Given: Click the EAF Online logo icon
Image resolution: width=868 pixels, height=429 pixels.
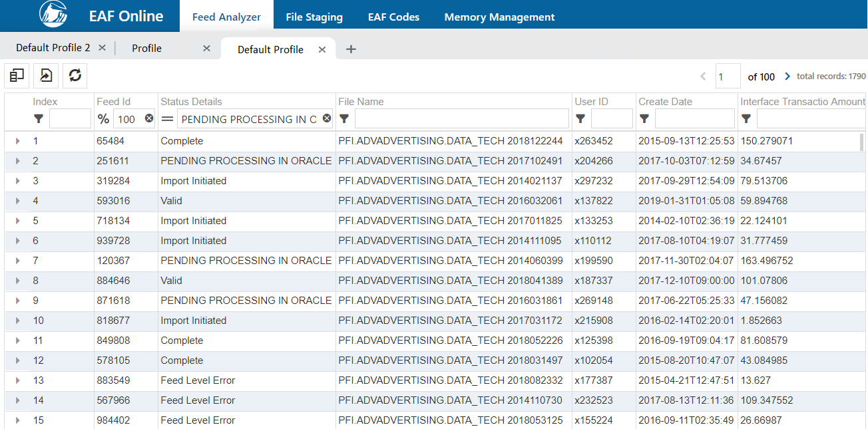Looking at the screenshot, I should 53,15.
